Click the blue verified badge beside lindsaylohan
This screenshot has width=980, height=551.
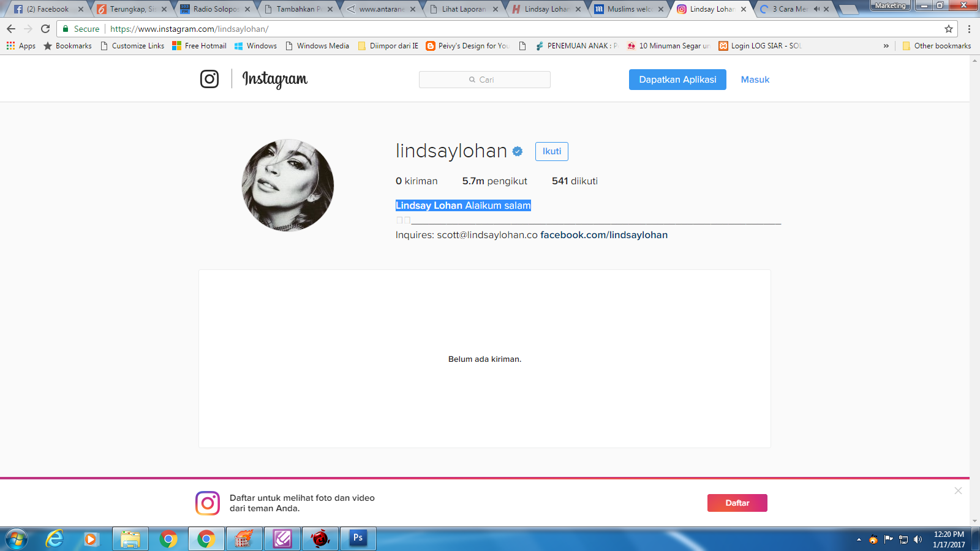(x=518, y=151)
